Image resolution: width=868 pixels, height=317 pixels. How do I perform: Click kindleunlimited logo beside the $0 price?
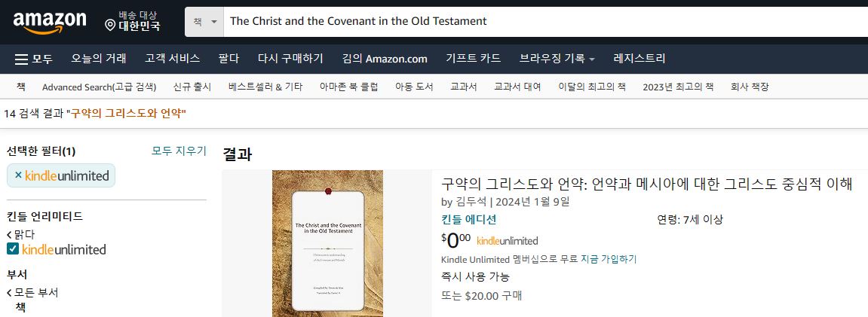507,241
